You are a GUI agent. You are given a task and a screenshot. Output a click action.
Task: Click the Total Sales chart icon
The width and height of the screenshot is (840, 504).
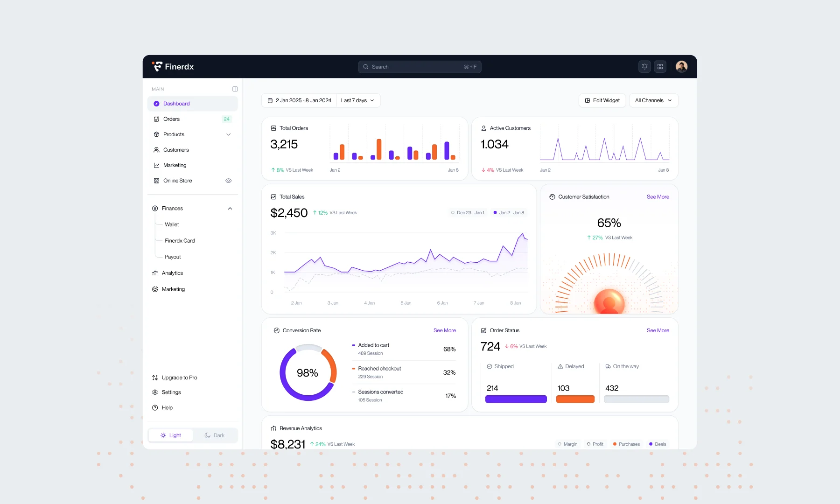pyautogui.click(x=273, y=197)
